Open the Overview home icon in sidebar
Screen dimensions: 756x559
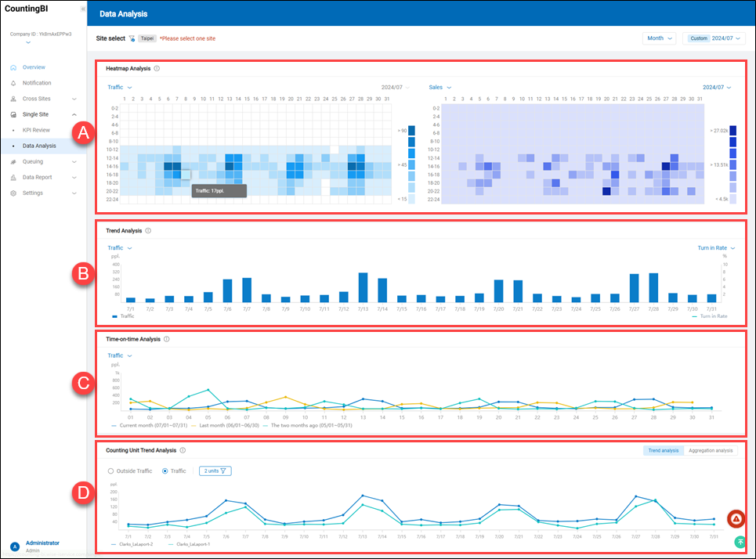click(13, 67)
